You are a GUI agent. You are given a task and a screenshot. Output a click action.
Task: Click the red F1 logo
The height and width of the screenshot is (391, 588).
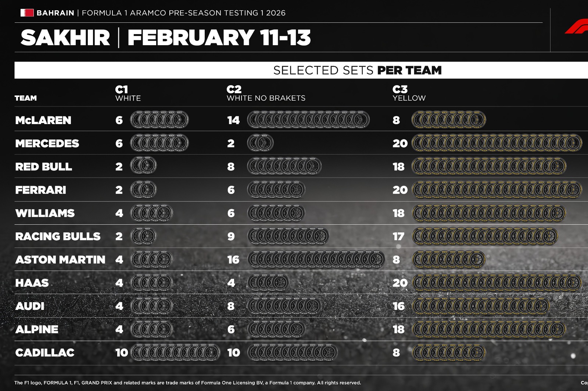(x=577, y=27)
